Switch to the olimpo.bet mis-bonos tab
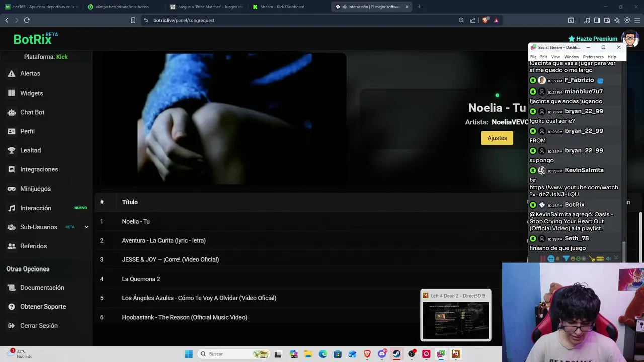Viewport: 644px width, 362px height. 122,7
